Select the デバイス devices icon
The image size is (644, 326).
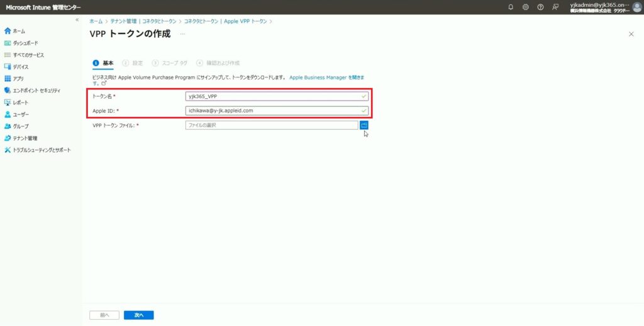[x=8, y=67]
